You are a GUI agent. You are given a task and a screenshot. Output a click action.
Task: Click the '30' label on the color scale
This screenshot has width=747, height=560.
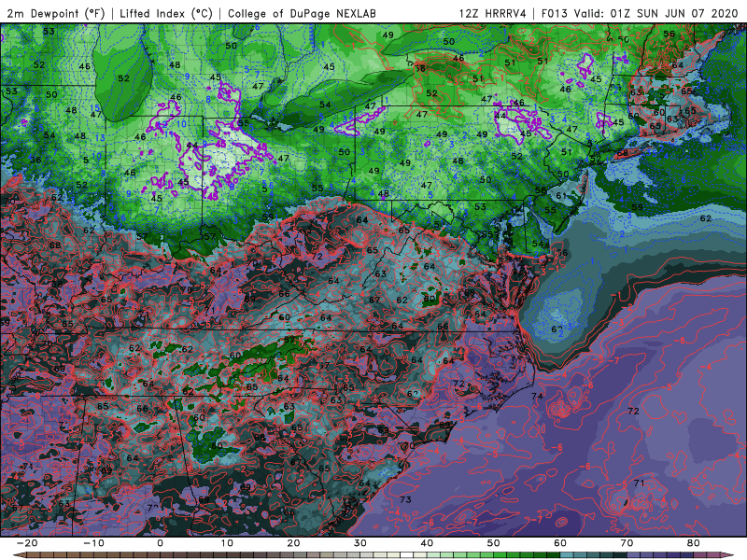360,543
